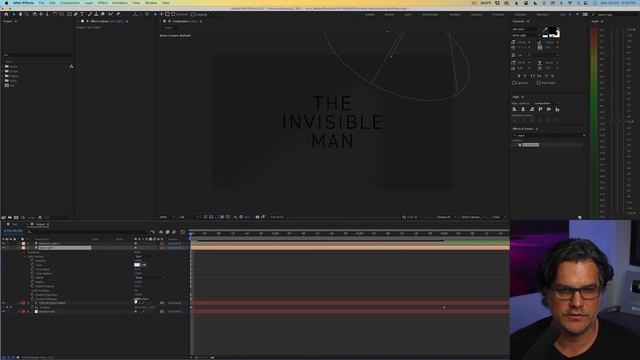The height and width of the screenshot is (360, 640).
Task: Select the Type tool
Action: [x=82, y=14]
